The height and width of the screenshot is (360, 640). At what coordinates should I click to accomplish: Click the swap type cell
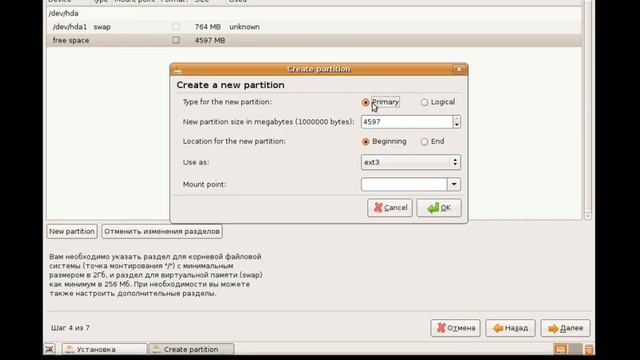(102, 27)
